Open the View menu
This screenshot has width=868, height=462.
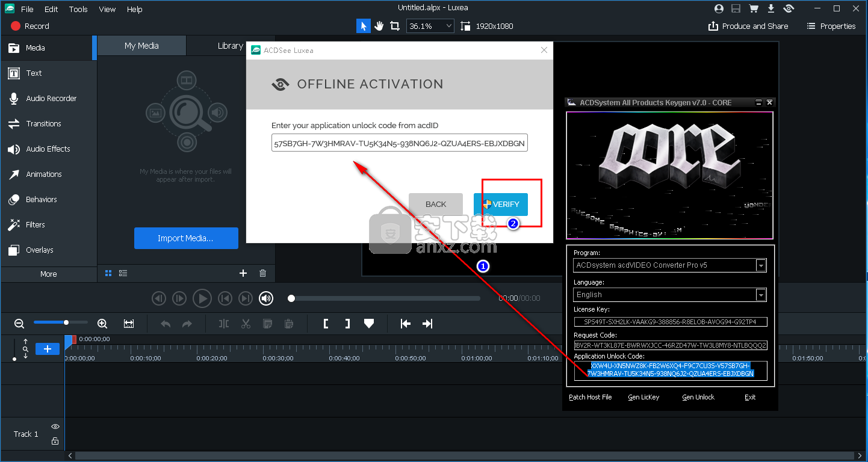pos(107,9)
